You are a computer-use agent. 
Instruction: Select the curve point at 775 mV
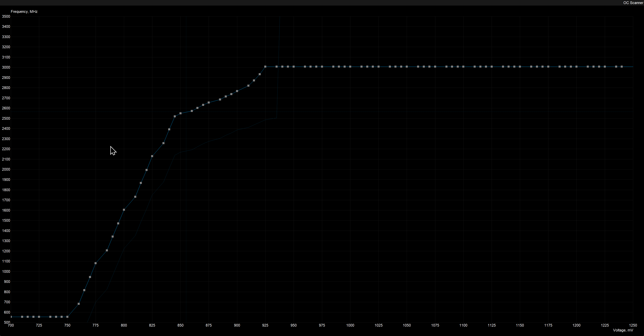(96, 263)
